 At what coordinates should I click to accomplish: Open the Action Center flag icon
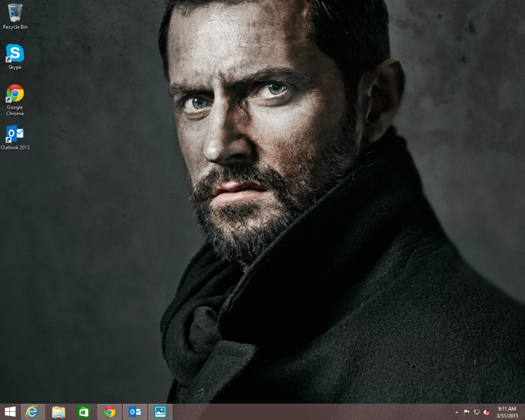(466, 412)
